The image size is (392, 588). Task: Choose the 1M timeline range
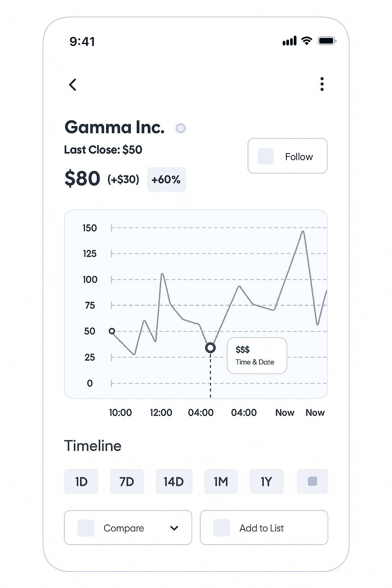[x=220, y=481]
